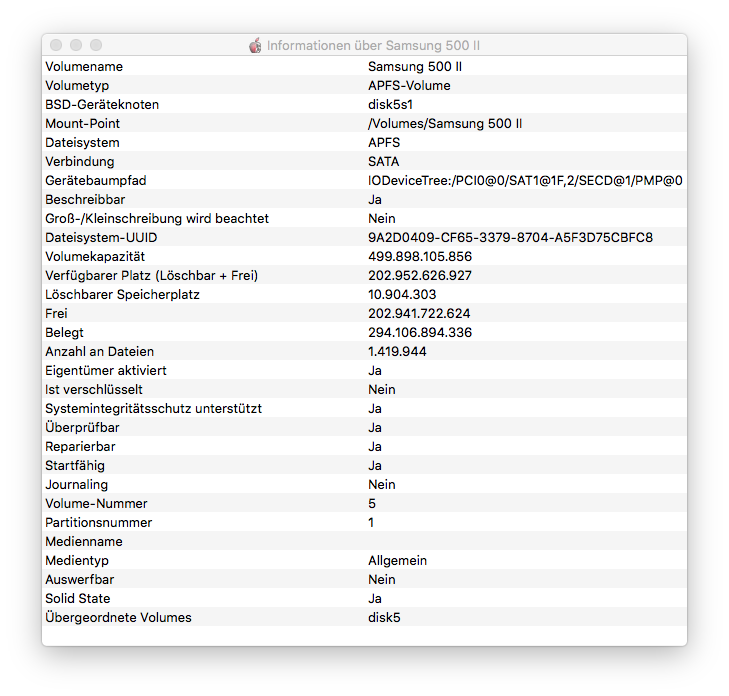
Task: Click the 'Übergeordnete Volumes' label
Action: click(x=119, y=618)
